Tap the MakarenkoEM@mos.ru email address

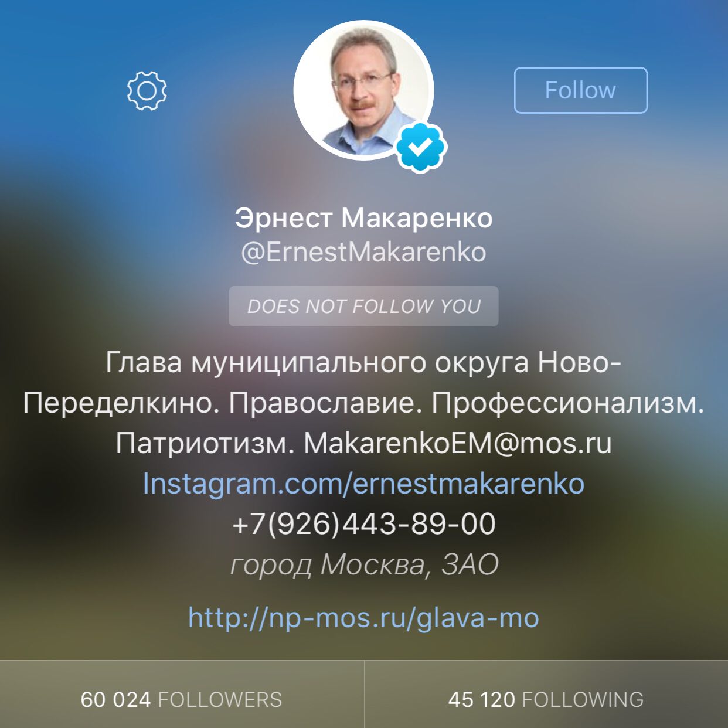(x=457, y=443)
